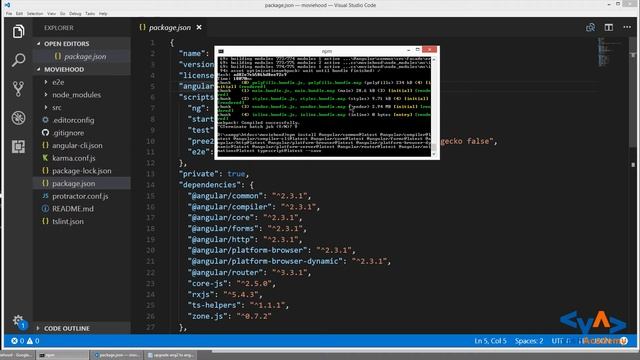Open the Selection menu
Image resolution: width=640 pixels, height=360 pixels.
point(35,13)
